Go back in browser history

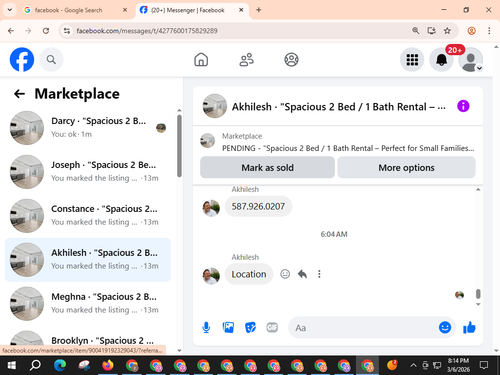(x=11, y=31)
